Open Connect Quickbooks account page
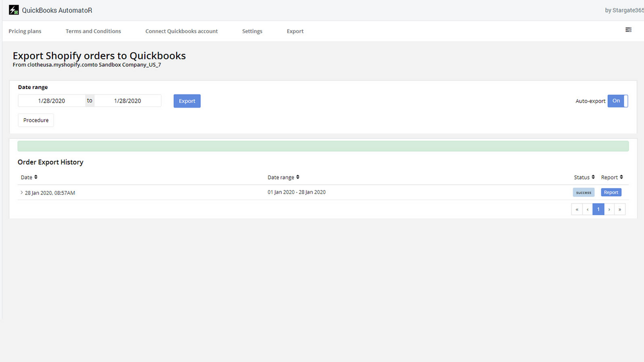 point(182,31)
